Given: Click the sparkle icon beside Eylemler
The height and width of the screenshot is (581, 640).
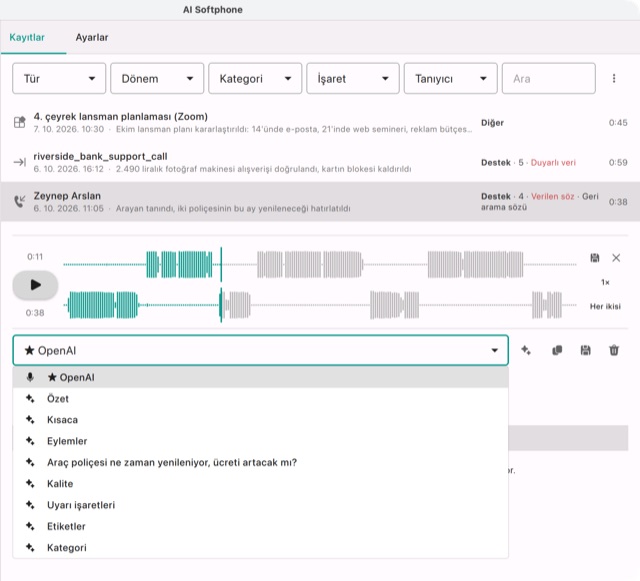Looking at the screenshot, I should [30, 441].
